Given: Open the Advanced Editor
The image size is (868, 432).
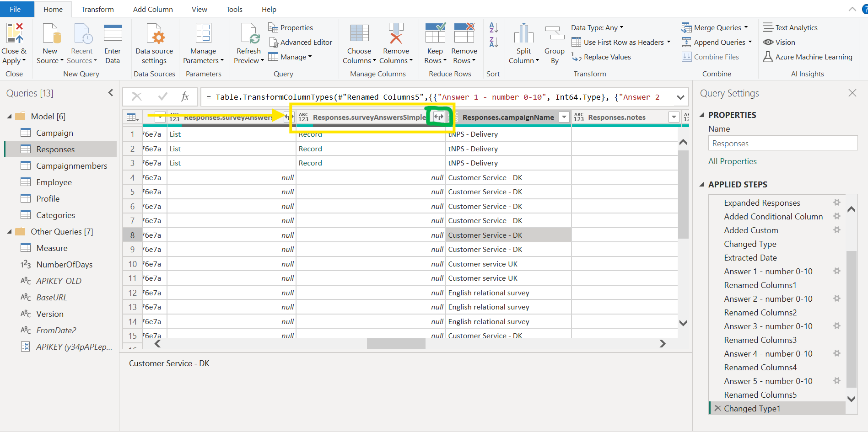Looking at the screenshot, I should [301, 43].
